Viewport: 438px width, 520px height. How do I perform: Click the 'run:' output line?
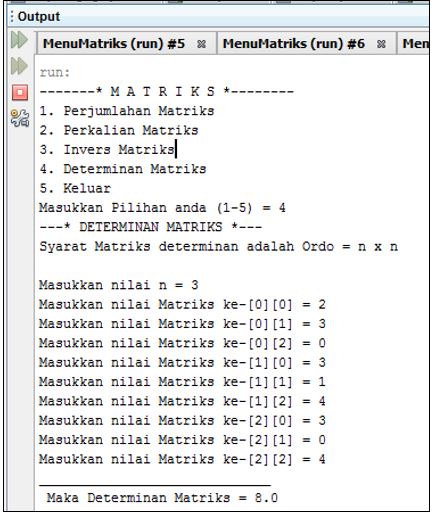[55, 72]
